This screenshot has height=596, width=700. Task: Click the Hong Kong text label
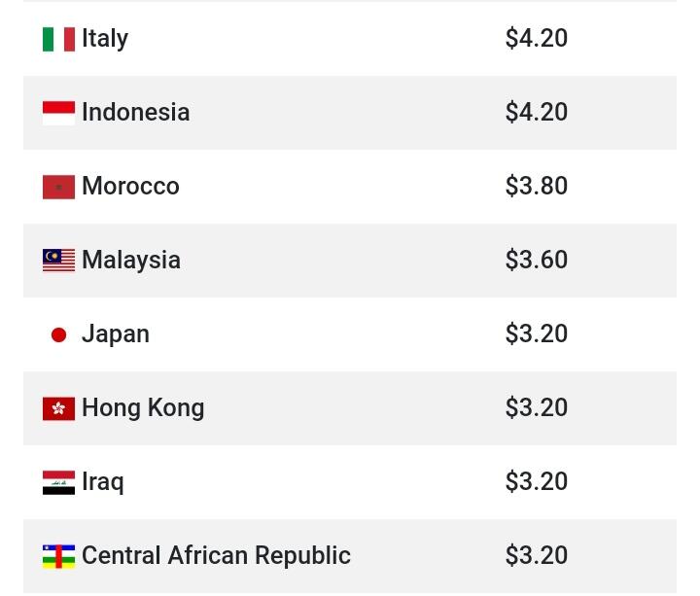[143, 407]
